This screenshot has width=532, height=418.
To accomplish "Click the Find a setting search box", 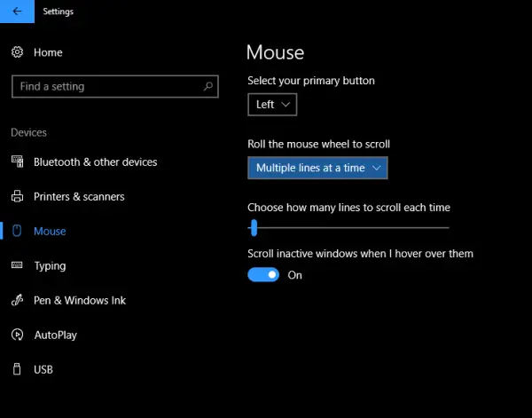I will (x=115, y=86).
